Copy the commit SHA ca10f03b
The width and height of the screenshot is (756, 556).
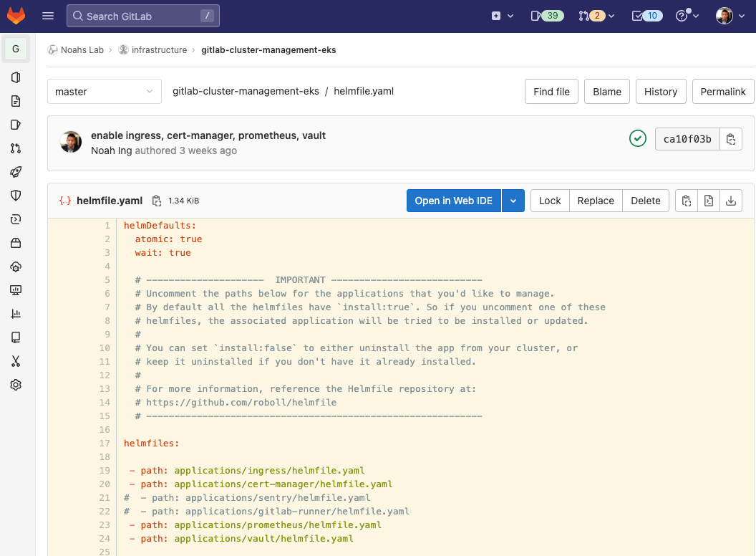point(731,138)
